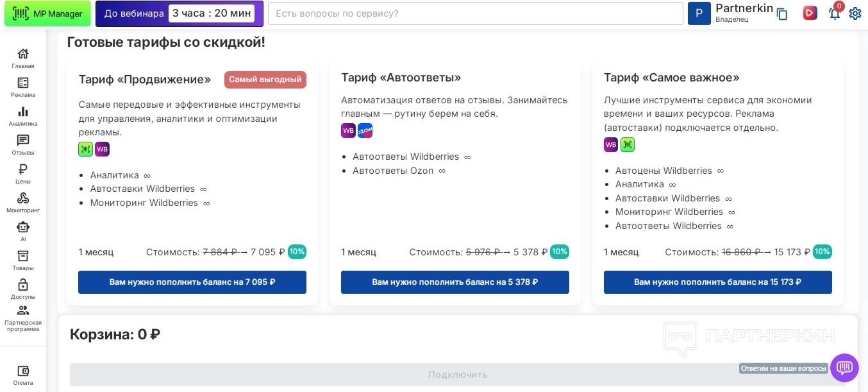
Task: Open settings gear in top bar
Action: pyautogui.click(x=855, y=13)
